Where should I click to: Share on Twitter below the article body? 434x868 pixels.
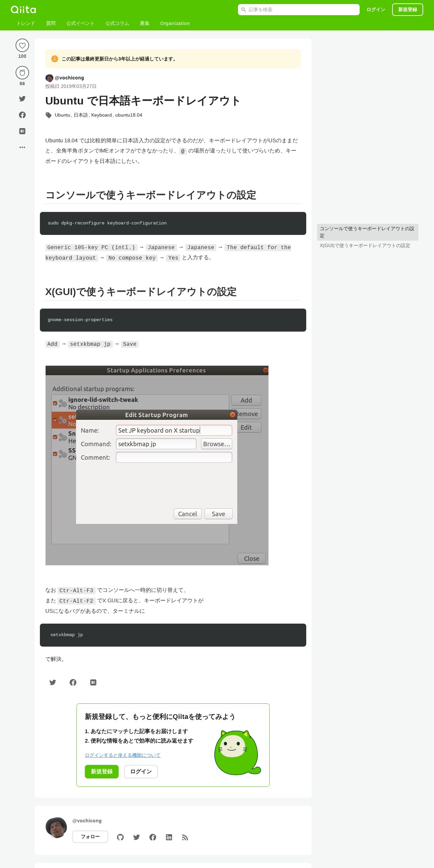53,682
